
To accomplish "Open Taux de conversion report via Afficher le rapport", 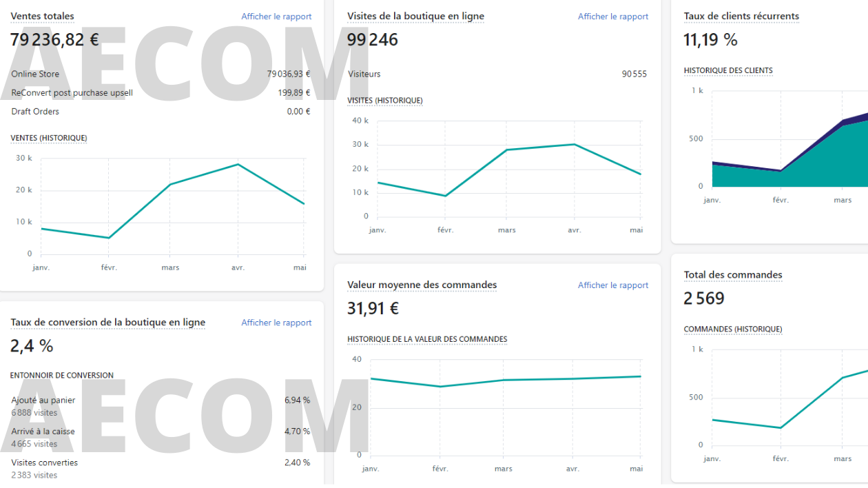I will (x=276, y=322).
